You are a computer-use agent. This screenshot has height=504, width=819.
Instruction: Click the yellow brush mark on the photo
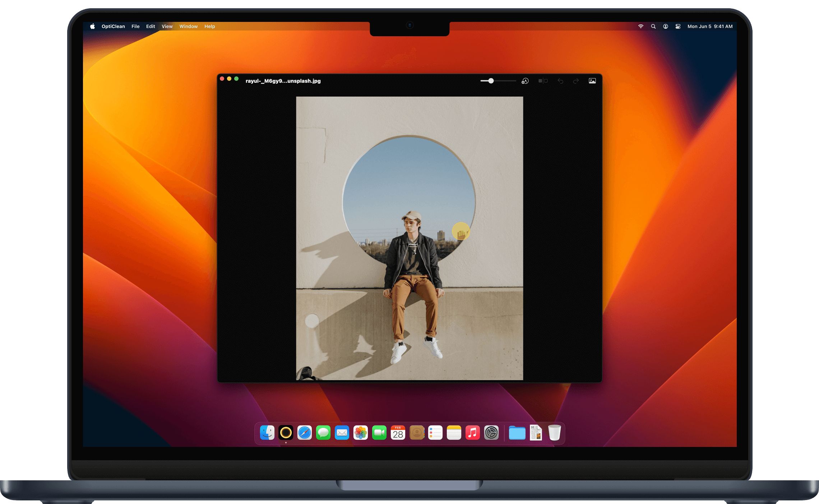click(x=461, y=232)
